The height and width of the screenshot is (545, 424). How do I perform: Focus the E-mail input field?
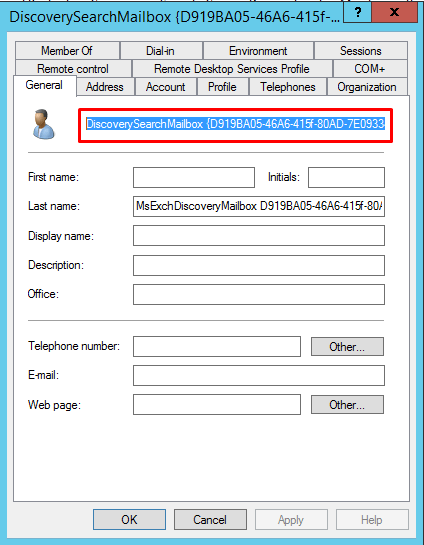click(x=259, y=375)
